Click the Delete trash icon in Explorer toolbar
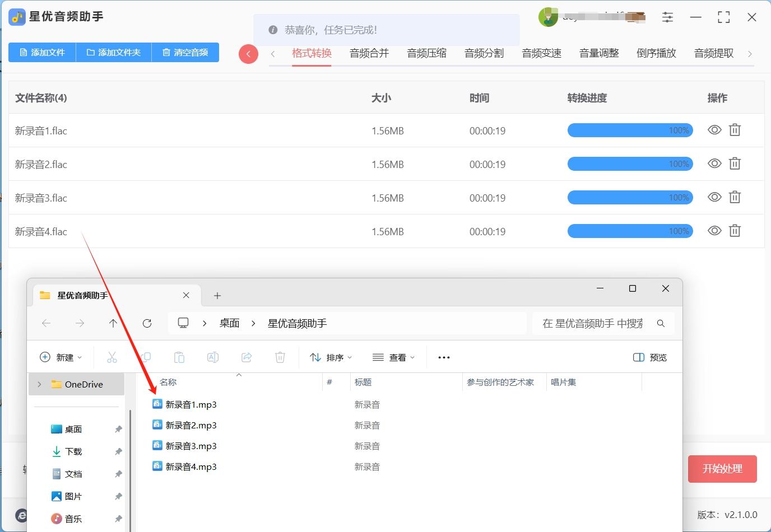 point(280,357)
